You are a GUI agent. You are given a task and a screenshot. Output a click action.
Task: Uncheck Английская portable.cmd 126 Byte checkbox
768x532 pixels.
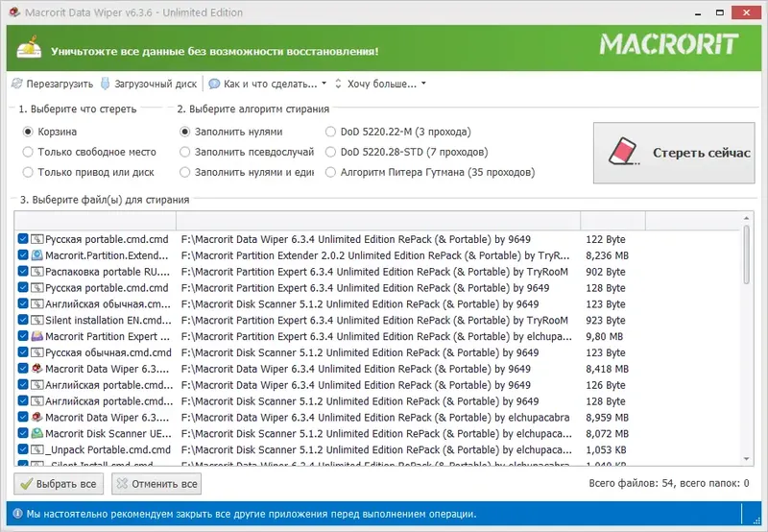click(x=22, y=384)
